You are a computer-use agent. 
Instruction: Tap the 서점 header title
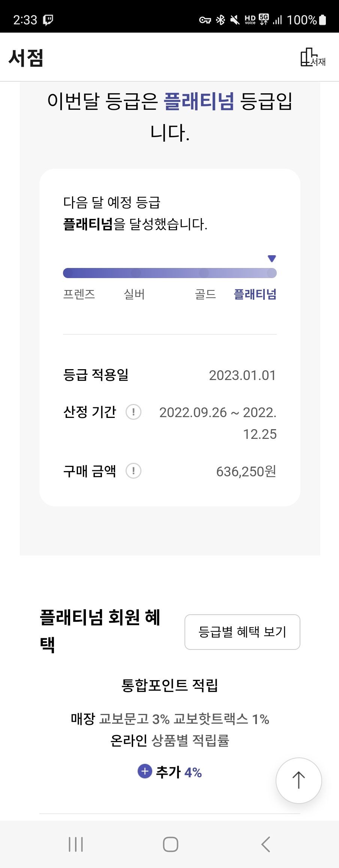(26, 58)
